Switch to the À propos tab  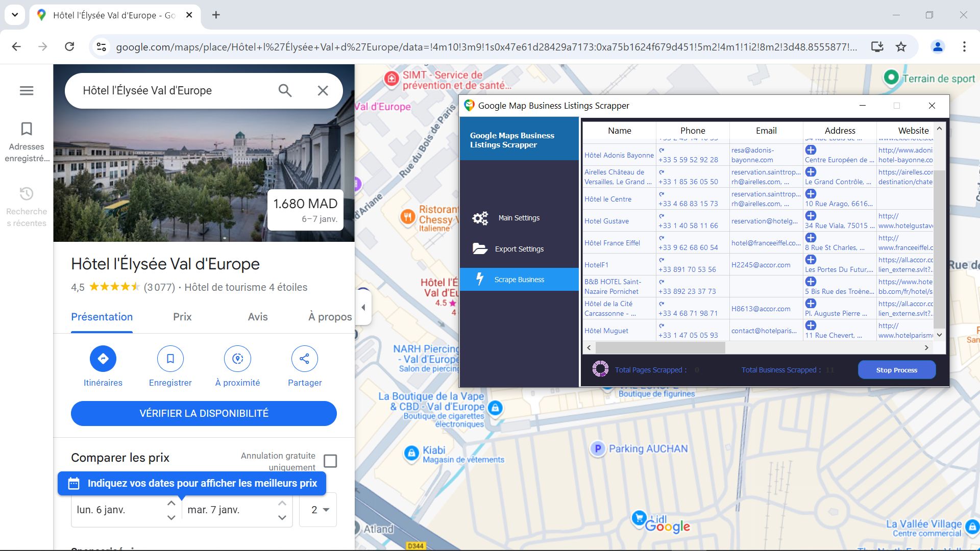pyautogui.click(x=330, y=317)
